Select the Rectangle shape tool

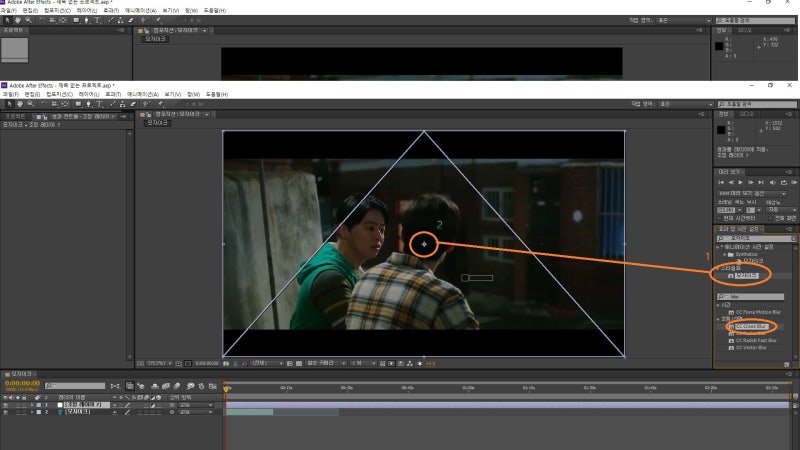79,104
